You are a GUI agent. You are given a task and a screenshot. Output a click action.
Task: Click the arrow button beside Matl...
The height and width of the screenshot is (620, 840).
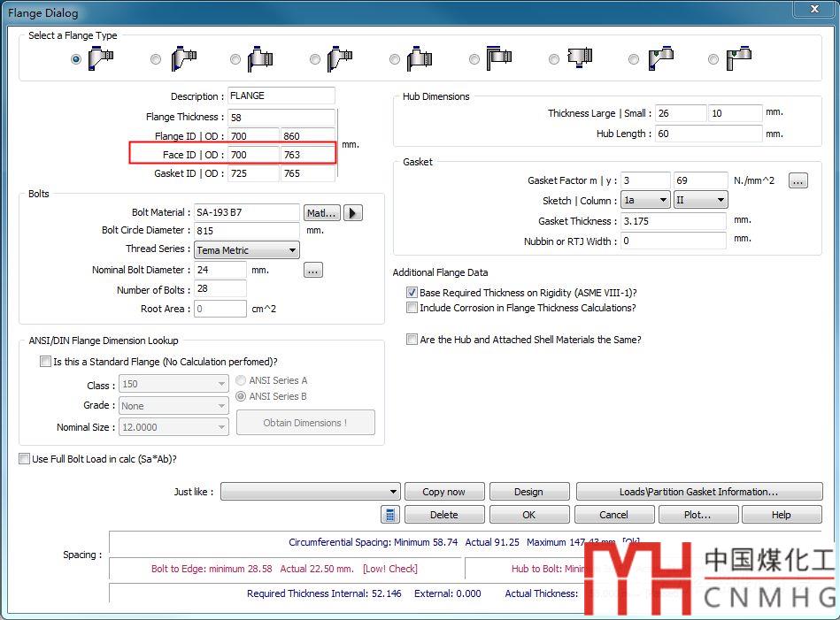click(x=352, y=212)
